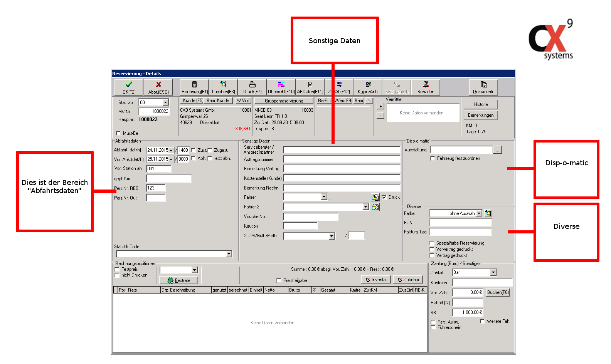Click the Buchen(F8) button

(498, 292)
